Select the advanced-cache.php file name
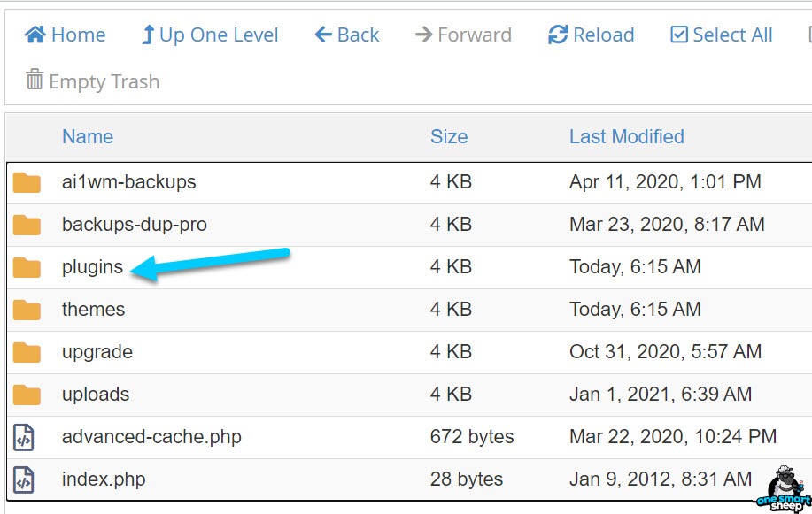The height and width of the screenshot is (514, 812). (x=151, y=437)
